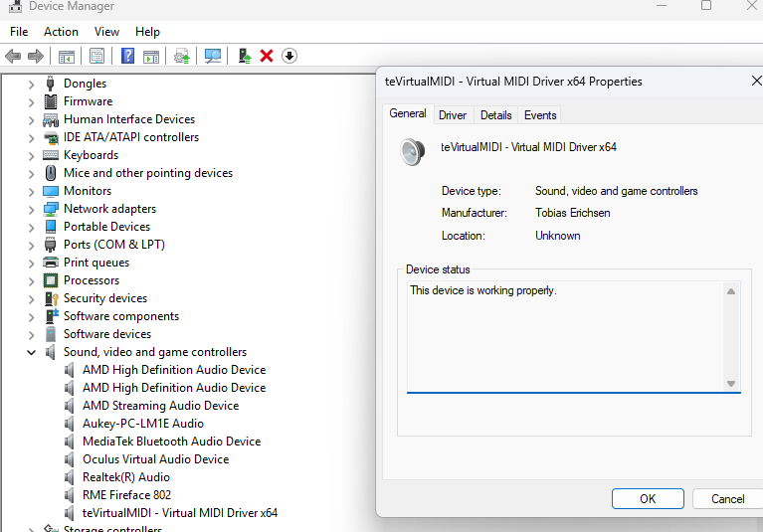Screen dimensions: 763x532
Task: Click the Update device driver toolbar icon
Action: pyautogui.click(x=181, y=56)
